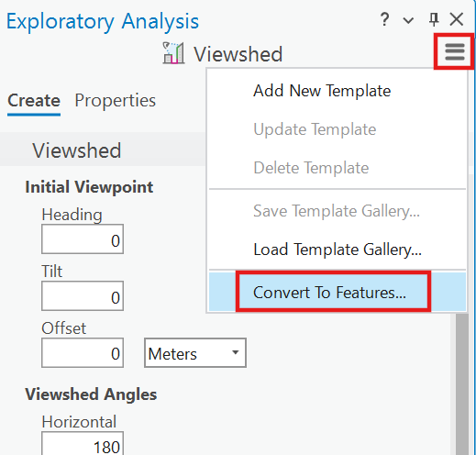The height and width of the screenshot is (455, 476).
Task: Choose Load Template Gallery option
Action: (338, 250)
